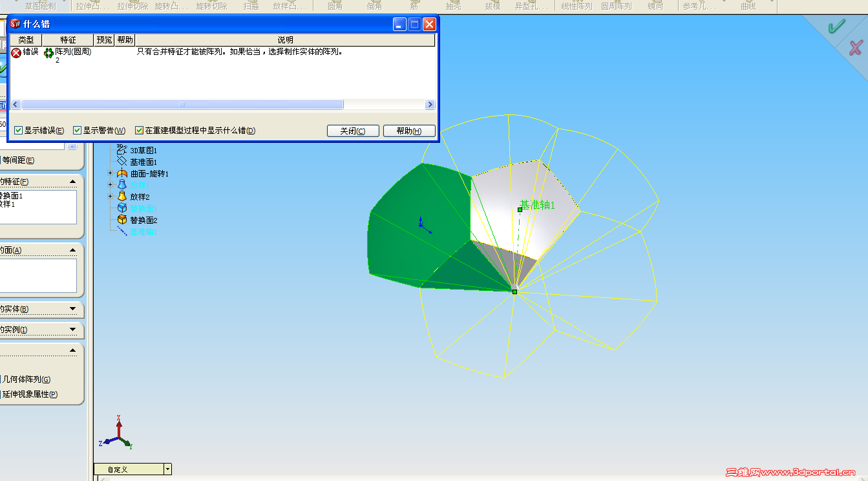Click the 镜向 toolbar button
868x481 pixels.
(655, 6)
